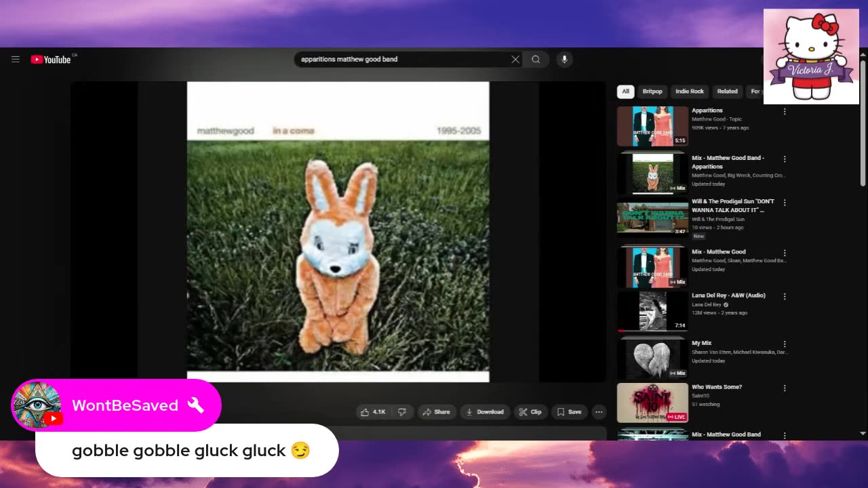Share the current video
Image resolution: width=868 pixels, height=488 pixels.
436,411
